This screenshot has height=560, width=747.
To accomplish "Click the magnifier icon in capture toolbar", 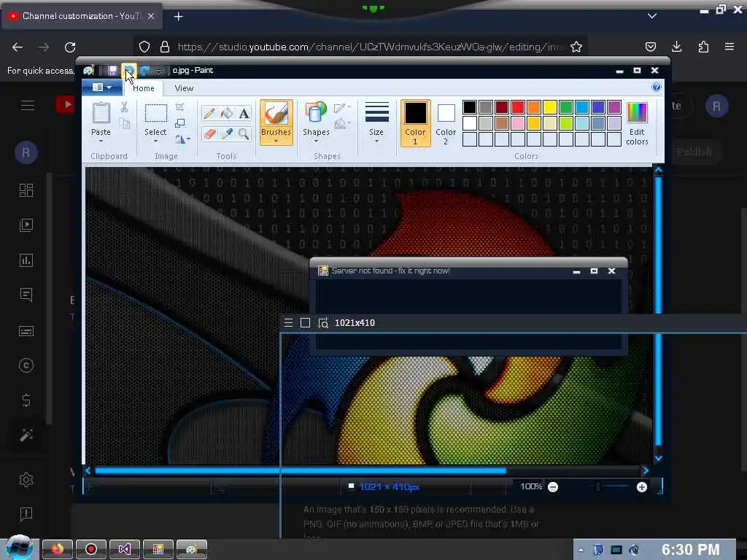I will click(323, 323).
